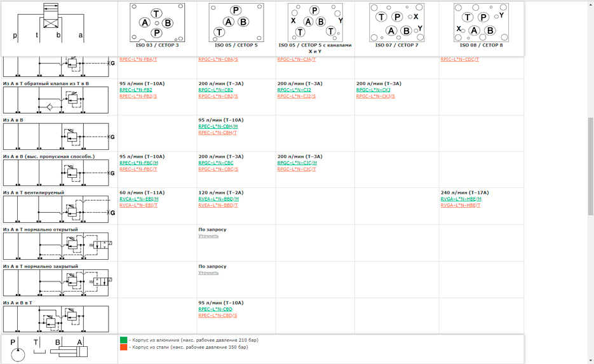Open the RPEC-L*N-CBD link
This screenshot has height=364, width=594.
215,309
